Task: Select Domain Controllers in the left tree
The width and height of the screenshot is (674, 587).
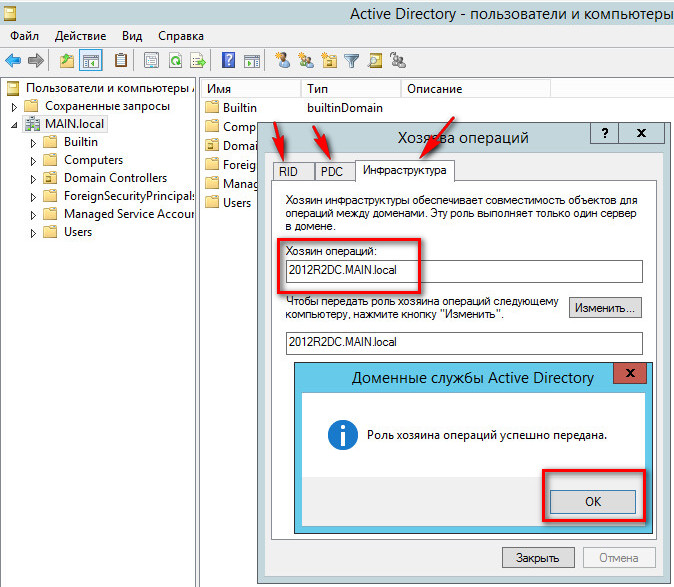Action: click(x=115, y=178)
